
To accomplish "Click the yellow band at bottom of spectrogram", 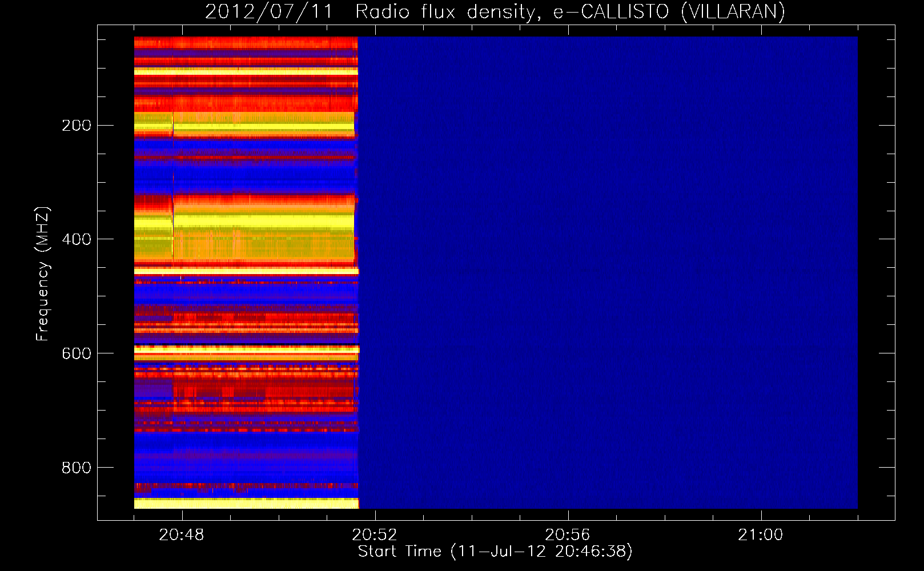I will coord(246,503).
